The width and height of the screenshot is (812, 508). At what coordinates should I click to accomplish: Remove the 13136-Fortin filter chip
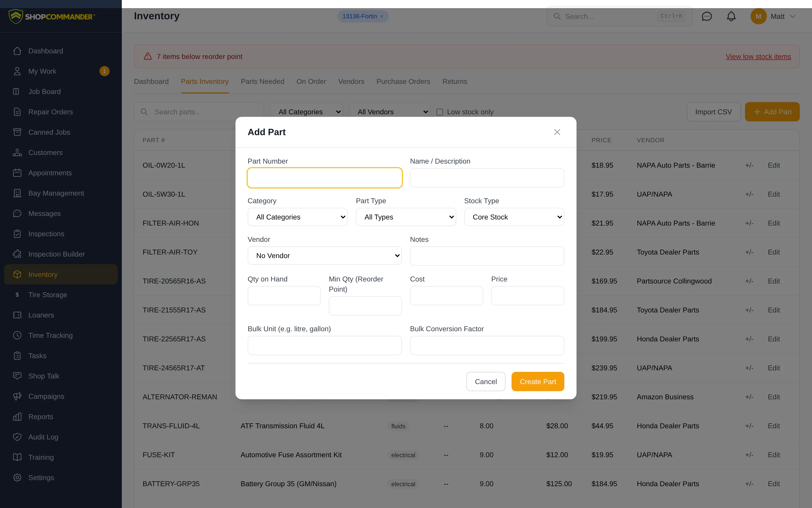point(382,16)
